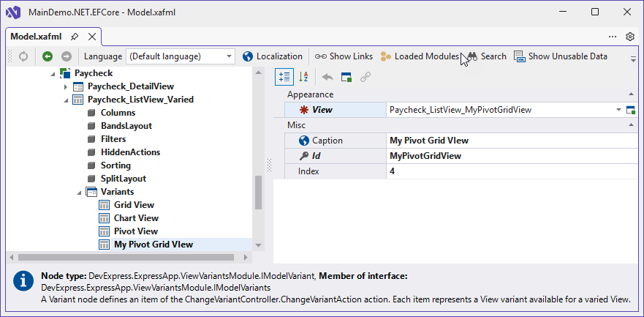Click the Visual Studio logo icon
This screenshot has width=644, height=317.
14,12
